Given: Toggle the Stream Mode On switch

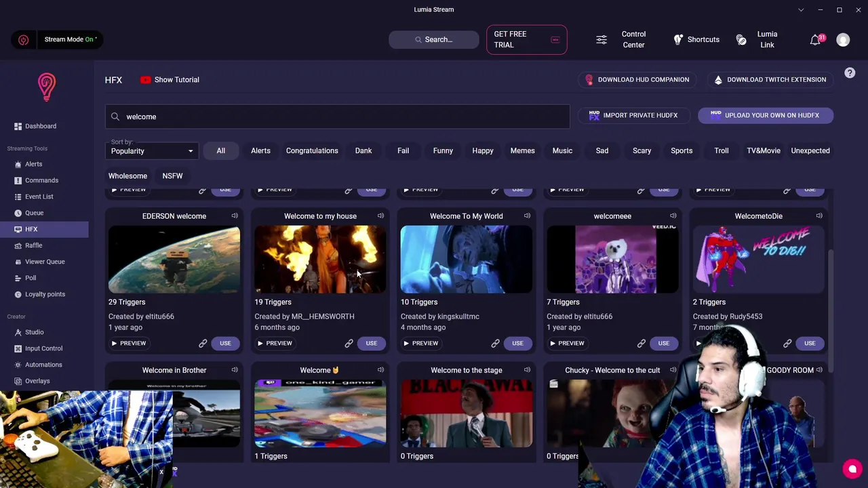Looking at the screenshot, I should (x=57, y=39).
